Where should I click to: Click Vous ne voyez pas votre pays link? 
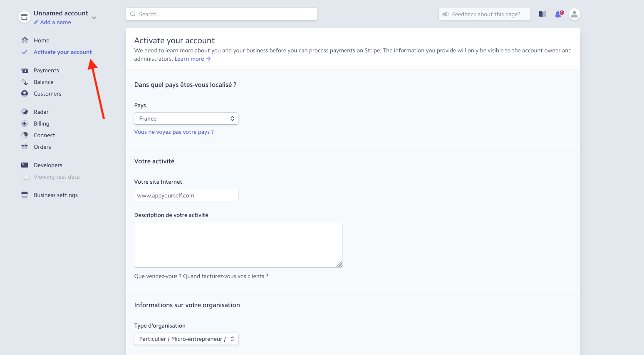point(174,132)
